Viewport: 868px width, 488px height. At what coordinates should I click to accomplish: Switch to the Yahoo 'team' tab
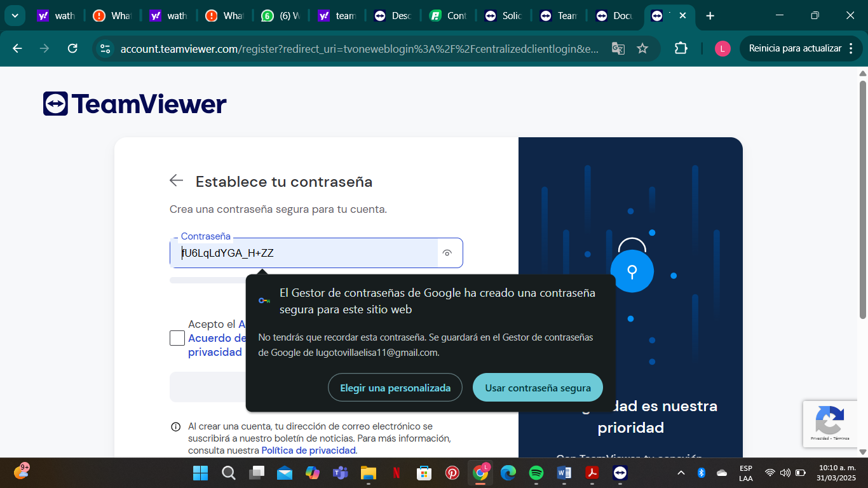coord(337,16)
